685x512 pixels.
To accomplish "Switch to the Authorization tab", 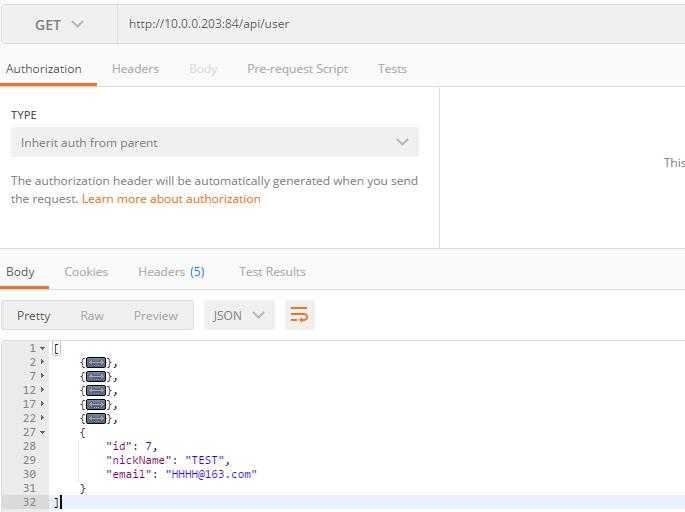I will click(x=44, y=69).
